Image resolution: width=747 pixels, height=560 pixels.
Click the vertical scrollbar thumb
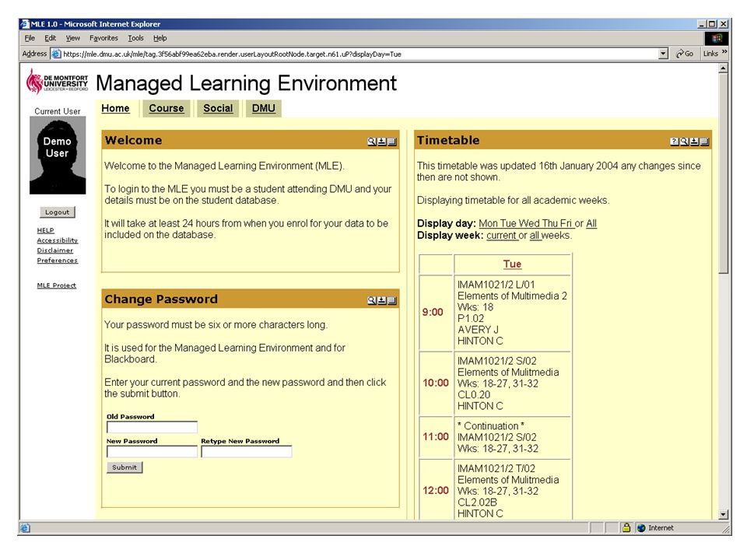[x=723, y=173]
